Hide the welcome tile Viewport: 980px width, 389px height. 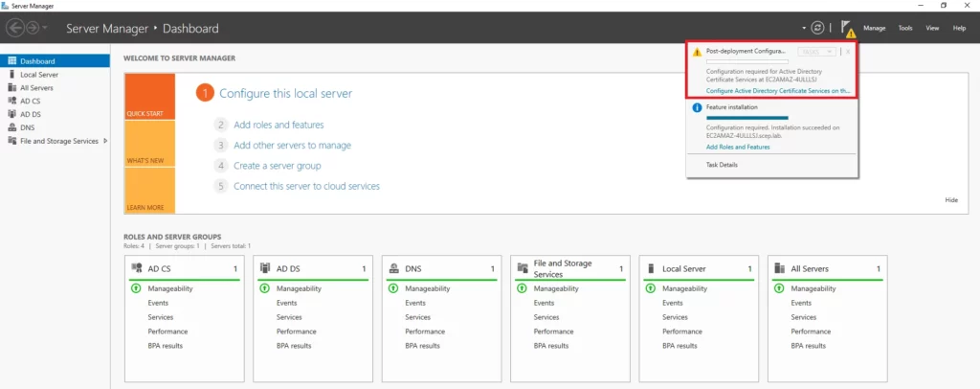951,200
